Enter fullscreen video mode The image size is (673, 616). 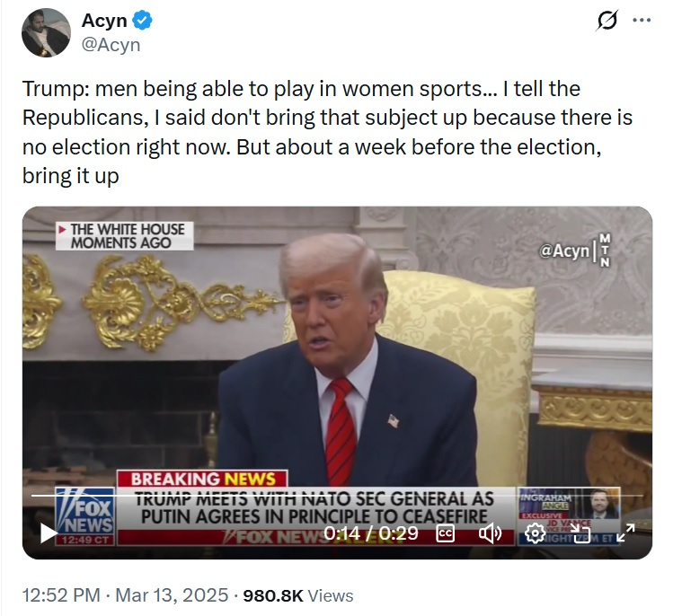624,533
